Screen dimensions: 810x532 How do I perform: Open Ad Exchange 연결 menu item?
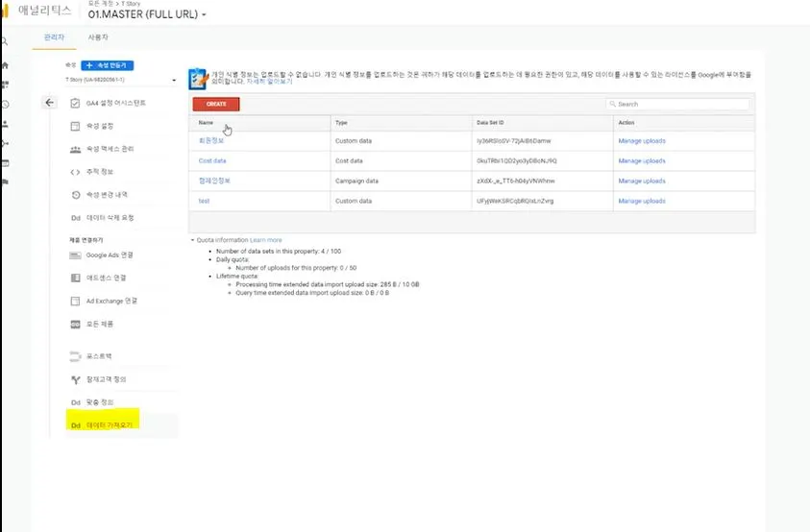point(111,302)
